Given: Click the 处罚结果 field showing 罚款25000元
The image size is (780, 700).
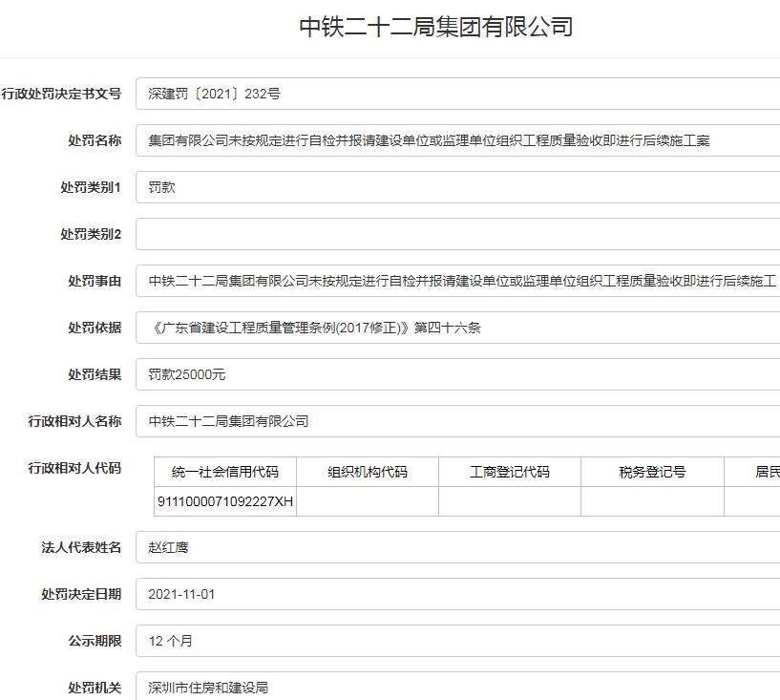Looking at the screenshot, I should pyautogui.click(x=457, y=374).
